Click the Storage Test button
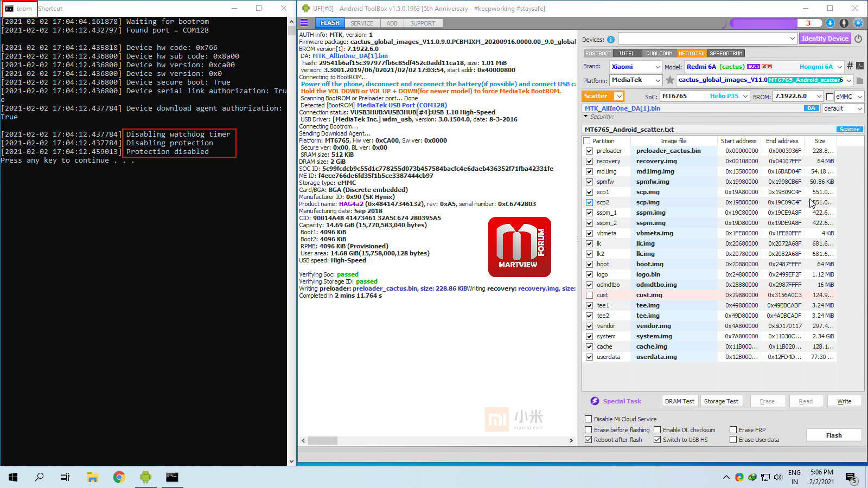868x488 pixels. 721,401
